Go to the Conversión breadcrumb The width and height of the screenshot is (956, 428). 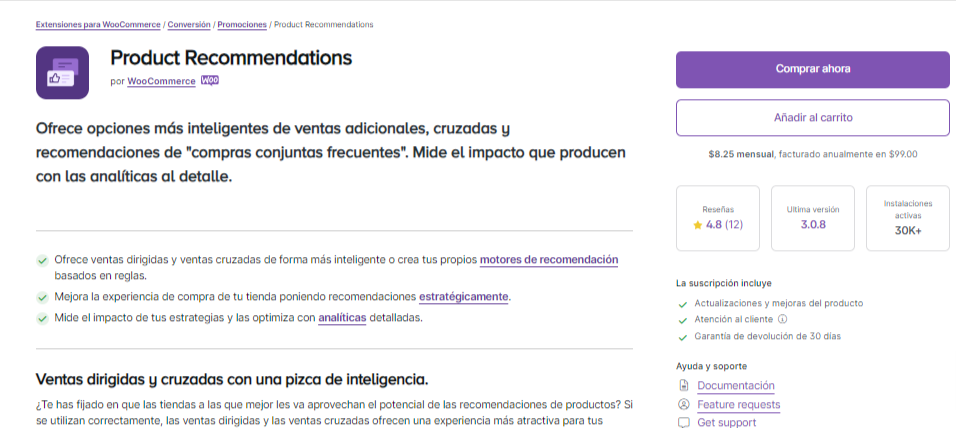click(x=189, y=24)
